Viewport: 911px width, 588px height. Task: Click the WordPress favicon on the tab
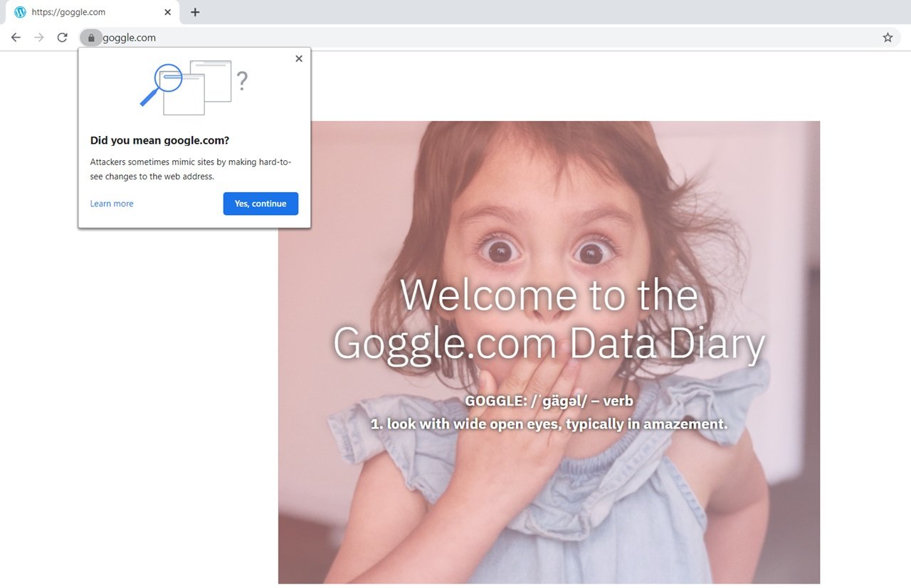(20, 12)
